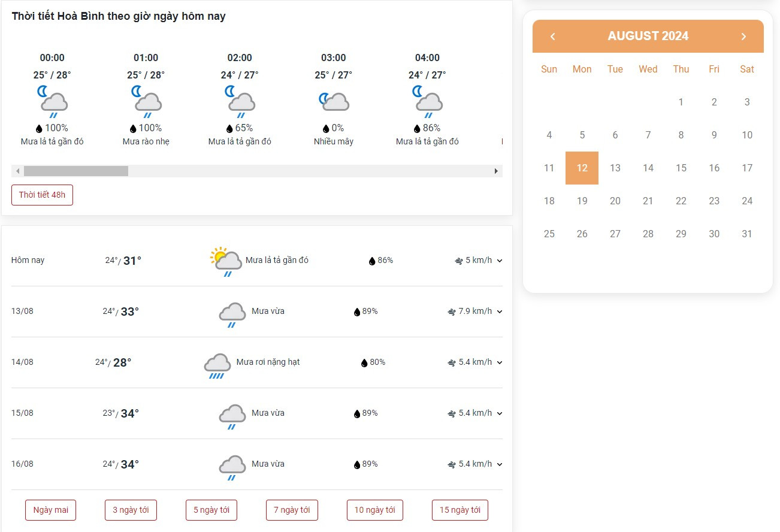Image resolution: width=780 pixels, height=532 pixels.
Task: Expand the 16/08 forecast details
Action: (500, 464)
